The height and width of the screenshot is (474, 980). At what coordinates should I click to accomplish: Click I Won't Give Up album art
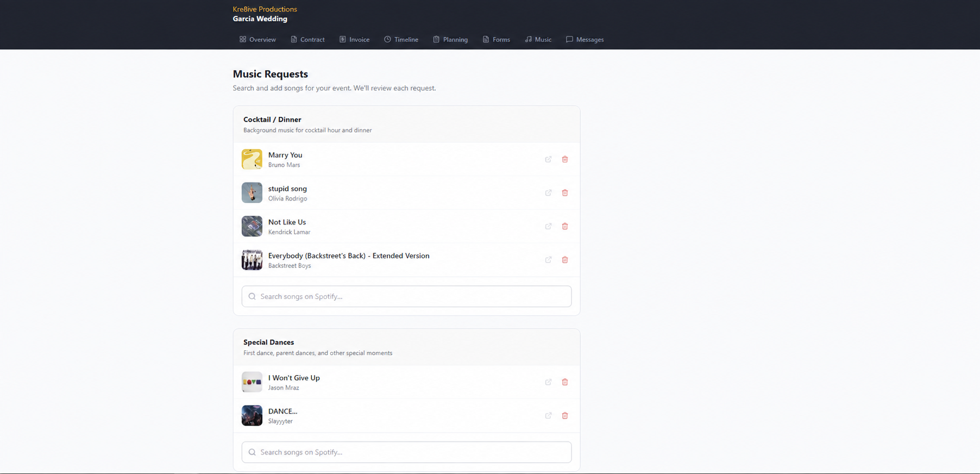pos(252,382)
